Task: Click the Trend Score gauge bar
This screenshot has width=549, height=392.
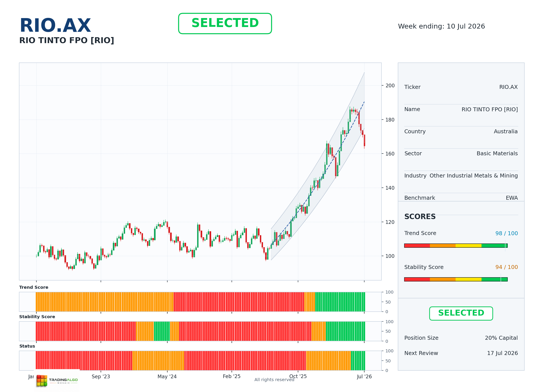Action: [456, 245]
